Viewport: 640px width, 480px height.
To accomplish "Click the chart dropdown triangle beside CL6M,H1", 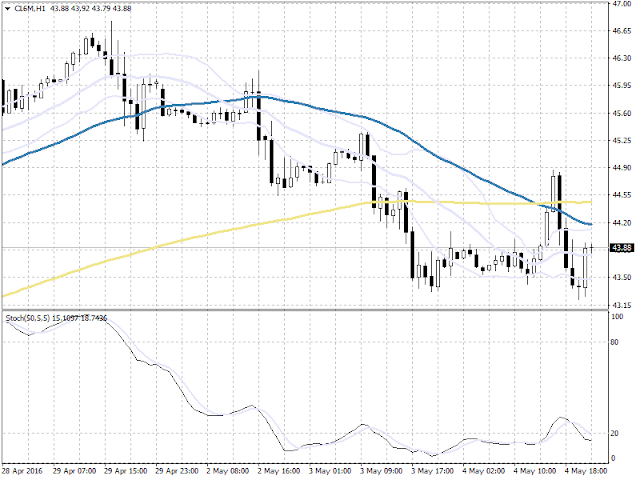I will pyautogui.click(x=8, y=9).
